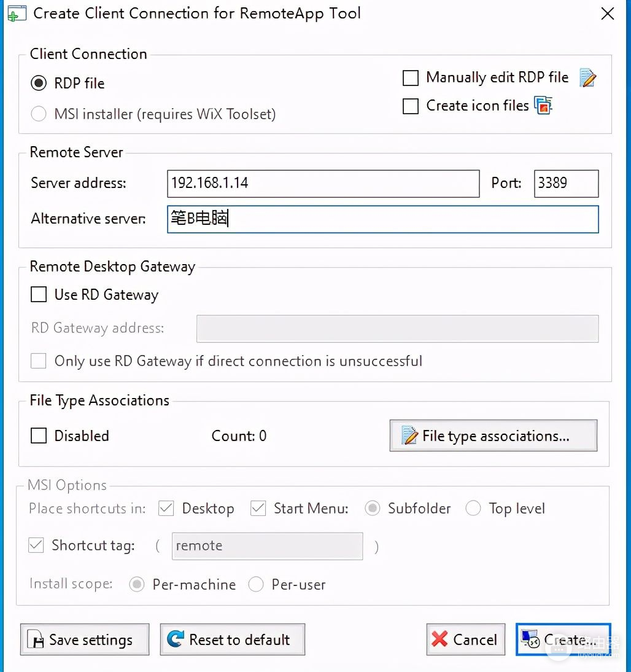This screenshot has width=631, height=672.
Task: Toggle the Shortcut tag checkbox
Action: 36,545
